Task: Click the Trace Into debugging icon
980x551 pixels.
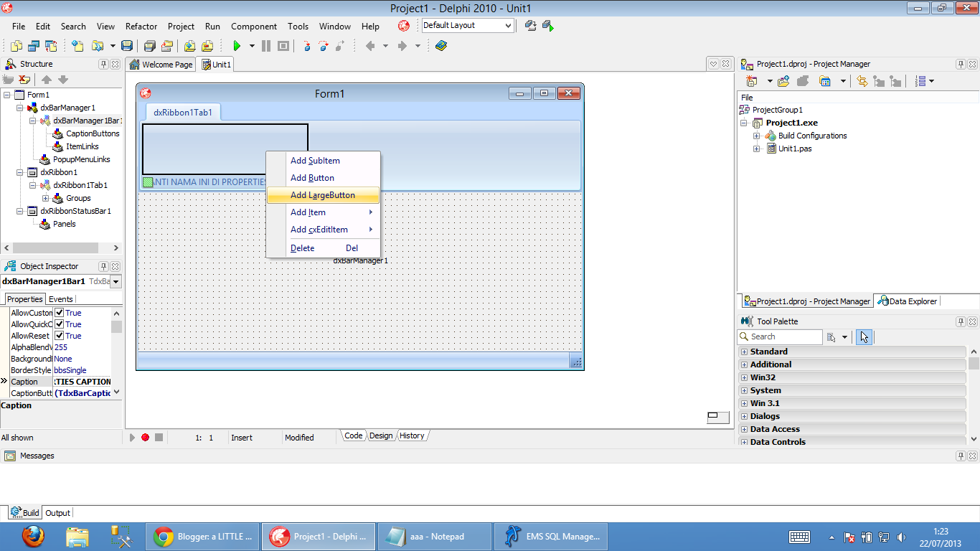Action: pyautogui.click(x=306, y=45)
